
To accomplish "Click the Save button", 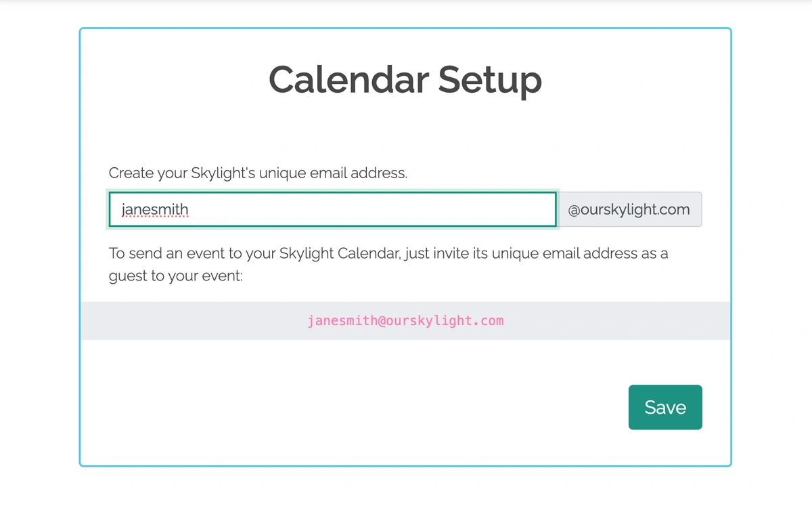I will point(665,407).
